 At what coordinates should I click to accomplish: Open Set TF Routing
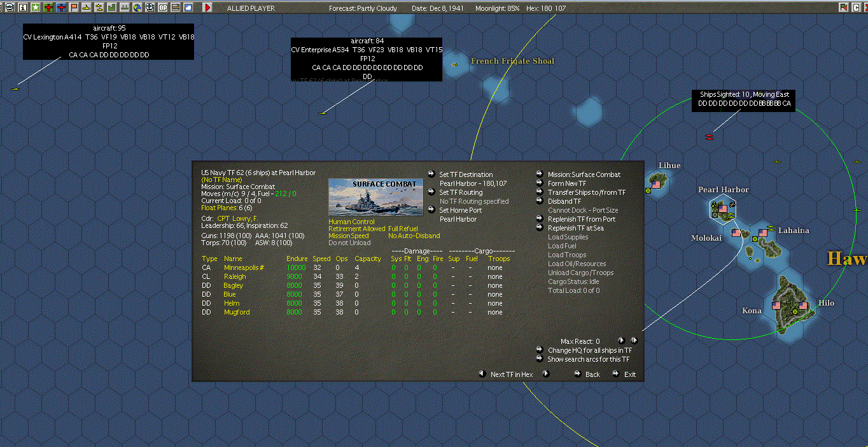pyautogui.click(x=461, y=192)
